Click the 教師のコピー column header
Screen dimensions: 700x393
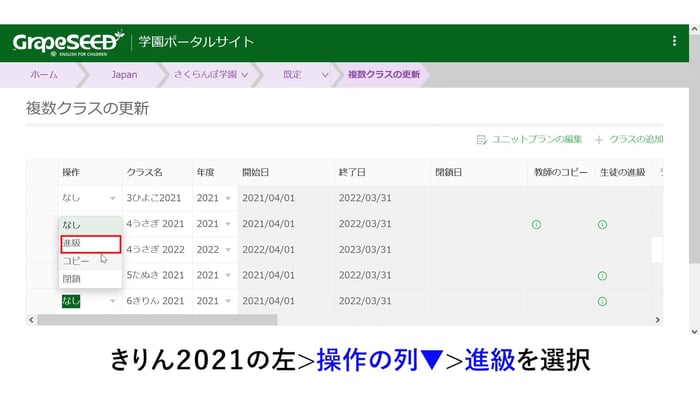click(x=561, y=172)
